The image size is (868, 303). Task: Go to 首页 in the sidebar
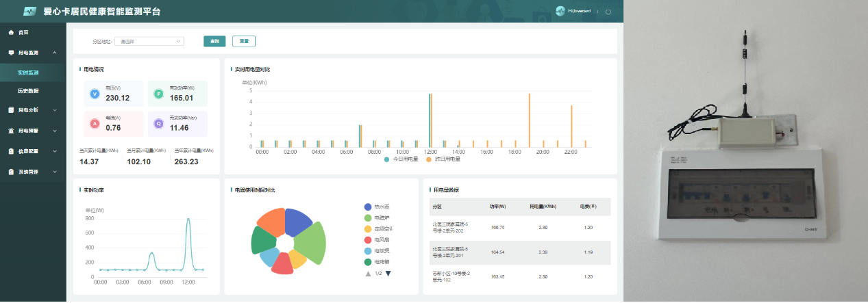click(x=23, y=32)
